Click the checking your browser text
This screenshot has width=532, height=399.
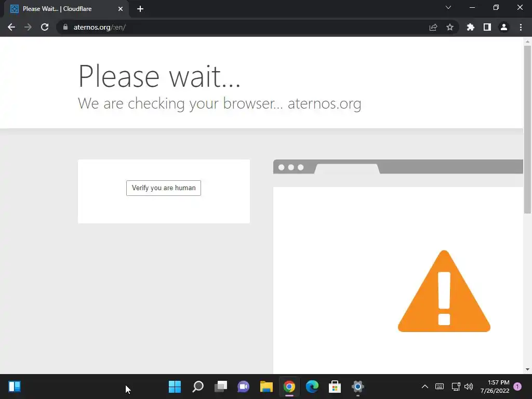coord(220,103)
